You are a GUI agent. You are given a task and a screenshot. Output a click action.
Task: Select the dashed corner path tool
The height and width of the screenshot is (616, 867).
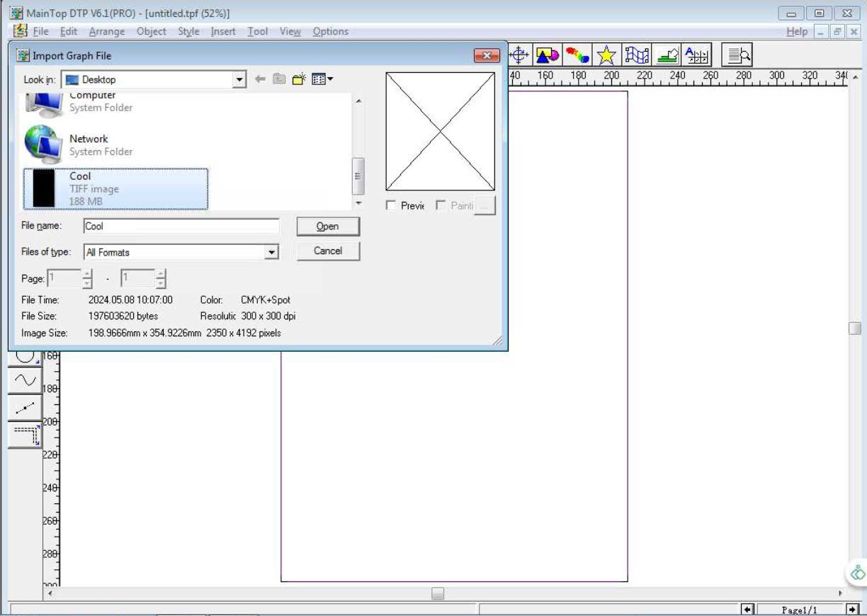coord(25,435)
